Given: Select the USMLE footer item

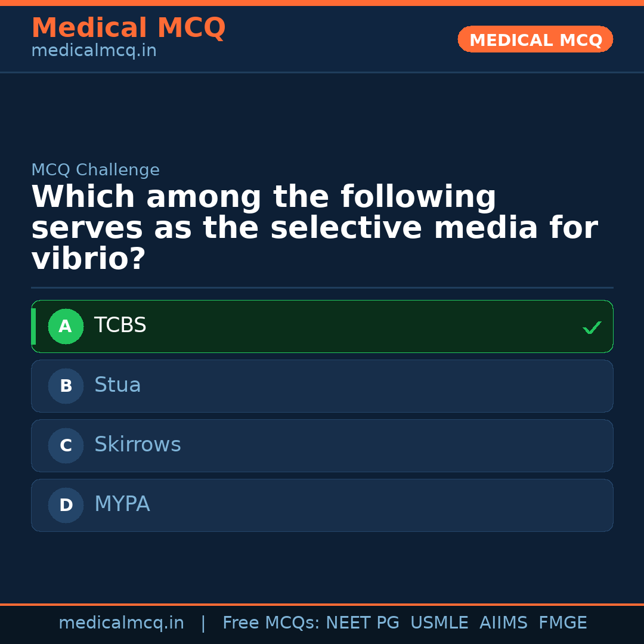Looking at the screenshot, I should (439, 622).
